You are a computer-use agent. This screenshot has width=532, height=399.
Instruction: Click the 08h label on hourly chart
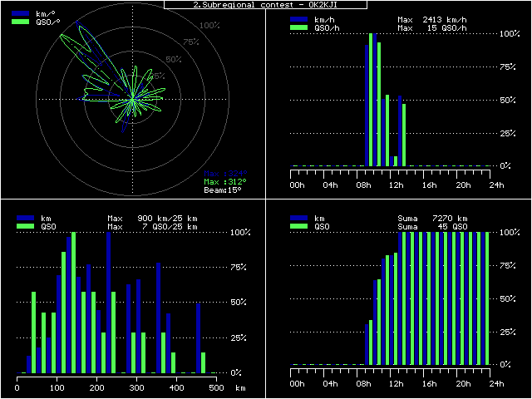363,185
